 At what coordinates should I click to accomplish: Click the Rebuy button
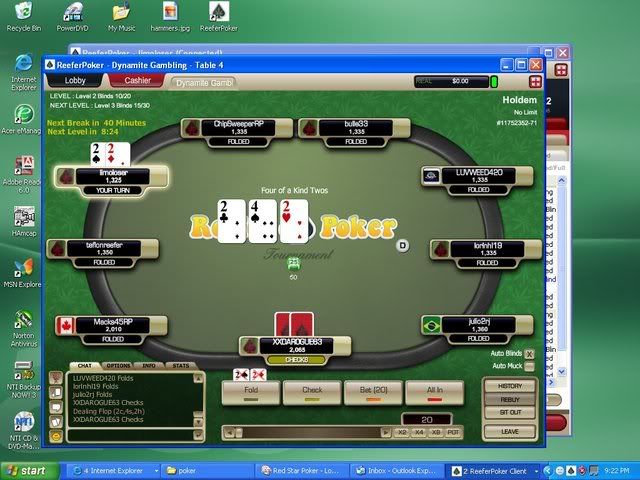510,400
